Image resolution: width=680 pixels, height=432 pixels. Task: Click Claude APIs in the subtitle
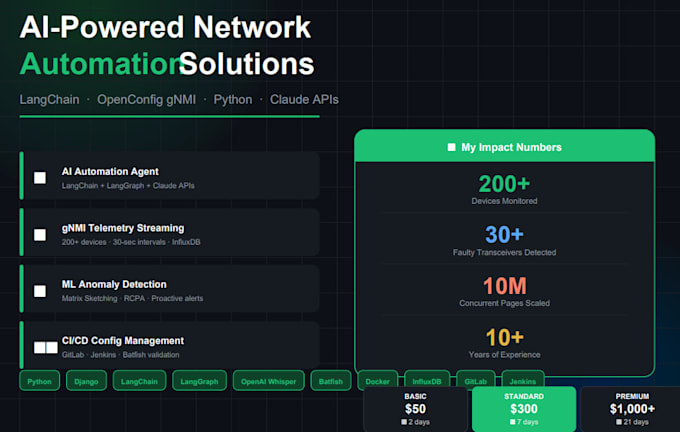click(304, 100)
